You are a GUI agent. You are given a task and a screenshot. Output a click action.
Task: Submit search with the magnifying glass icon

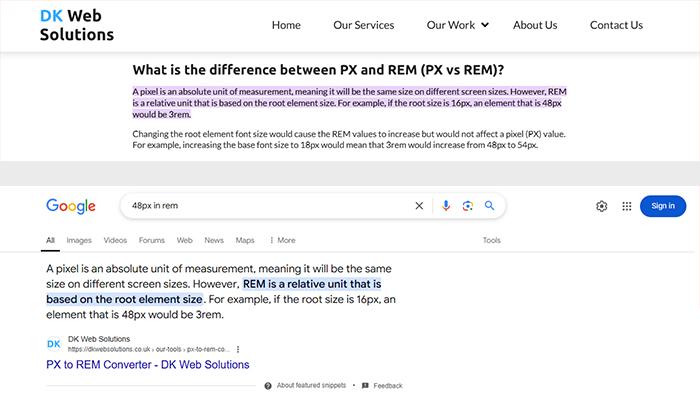pos(489,205)
